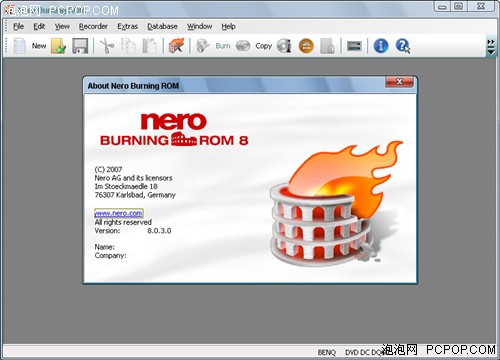Open the Extras menu
500x360 pixels.
pyautogui.click(x=127, y=26)
